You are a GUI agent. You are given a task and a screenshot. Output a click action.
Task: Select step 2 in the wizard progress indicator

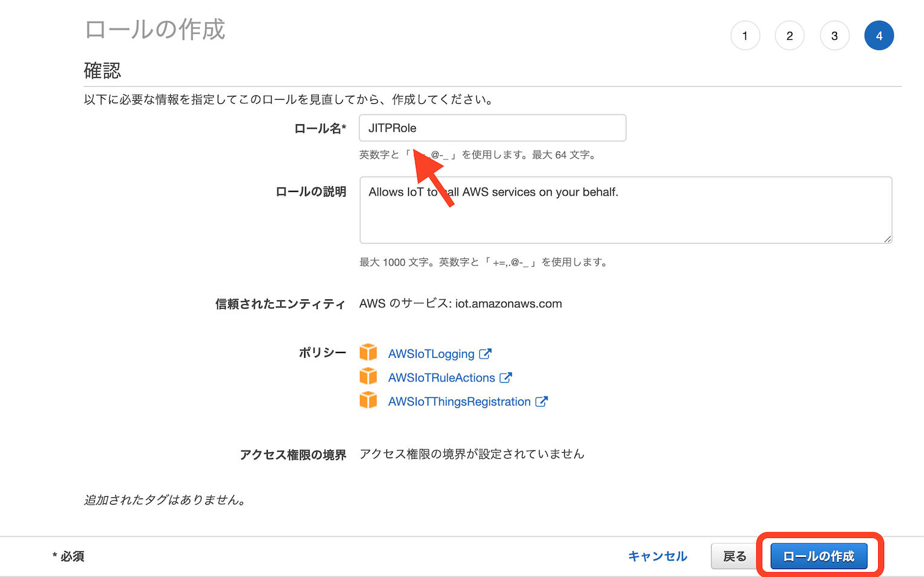click(x=789, y=35)
